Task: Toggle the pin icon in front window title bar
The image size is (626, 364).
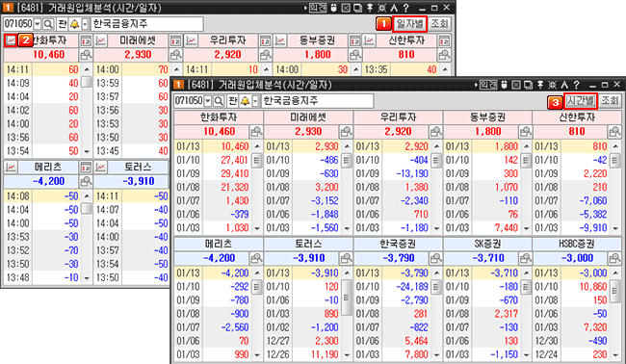Action: click(540, 85)
